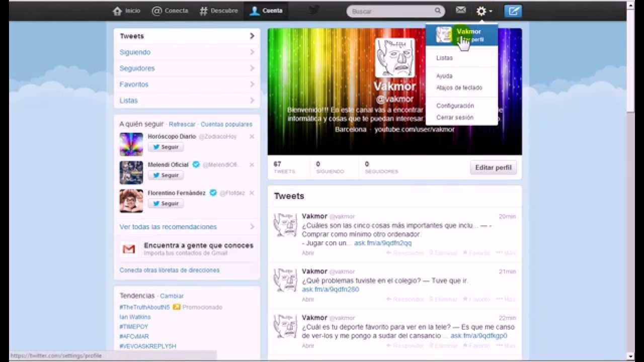Image resolution: width=644 pixels, height=362 pixels.
Task: Open trend #TIMEPOY
Action: pos(134,327)
